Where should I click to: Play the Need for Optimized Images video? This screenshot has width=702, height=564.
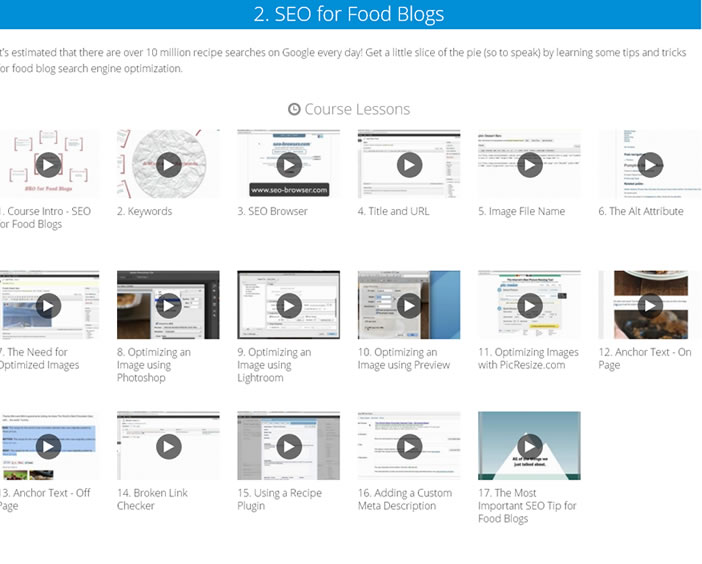[48, 306]
